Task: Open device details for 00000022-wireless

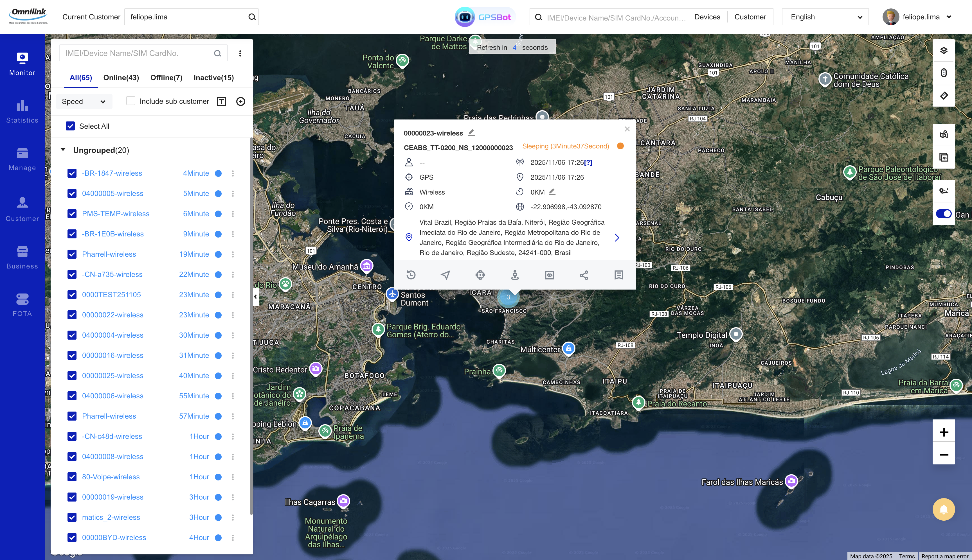Action: (112, 315)
